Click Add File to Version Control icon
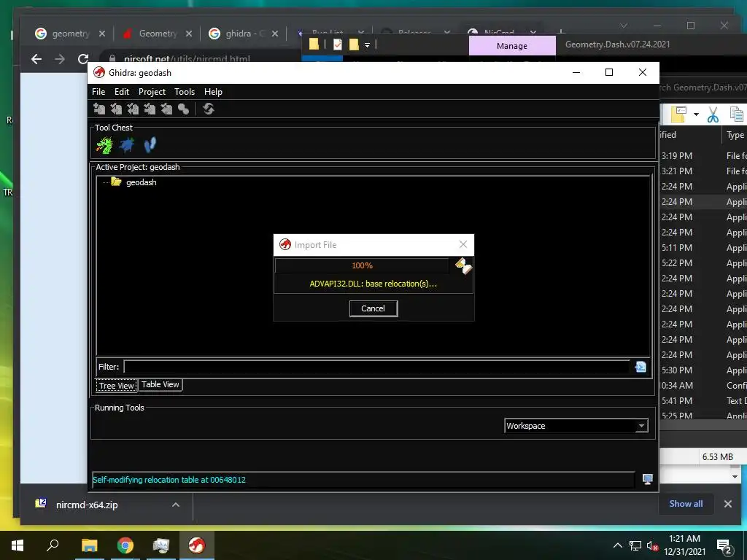Image resolution: width=747 pixels, height=560 pixels. (99, 109)
